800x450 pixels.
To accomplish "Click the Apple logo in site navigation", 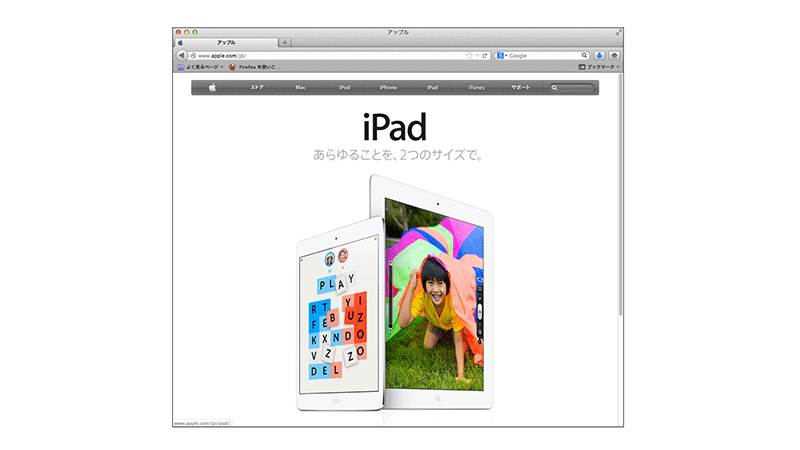I will pyautogui.click(x=213, y=88).
